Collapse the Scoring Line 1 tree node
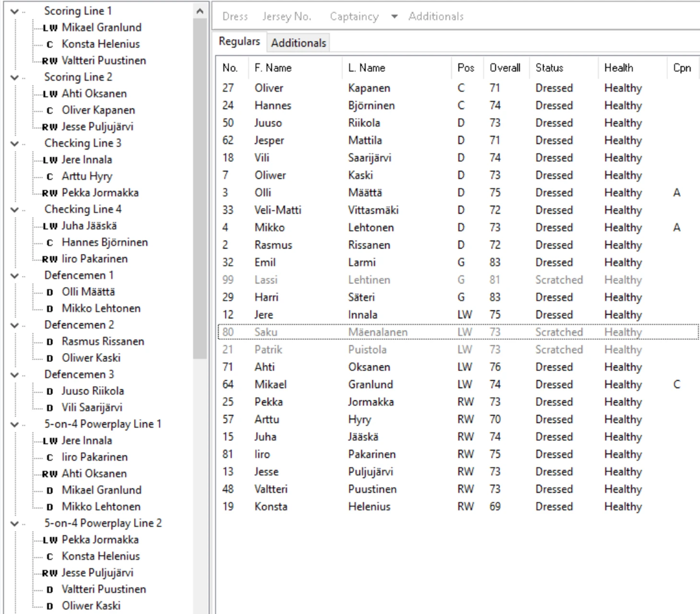Image resolution: width=700 pixels, height=614 pixels. click(15, 12)
